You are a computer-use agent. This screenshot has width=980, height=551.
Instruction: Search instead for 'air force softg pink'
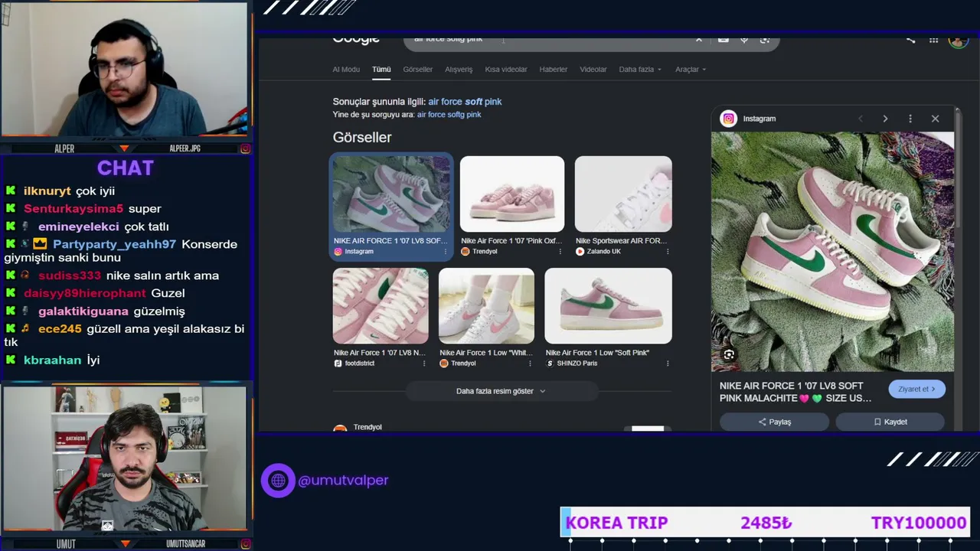coord(449,115)
